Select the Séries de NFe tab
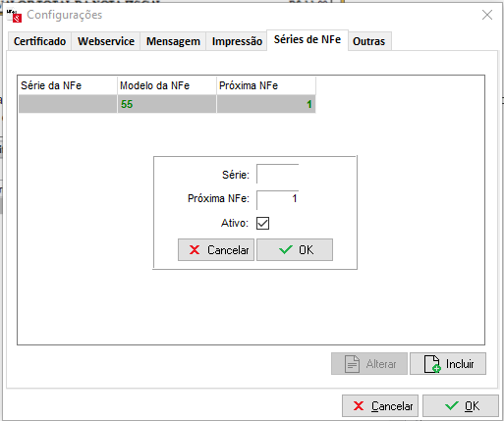Viewport: 504px width, 421px height. click(x=308, y=39)
